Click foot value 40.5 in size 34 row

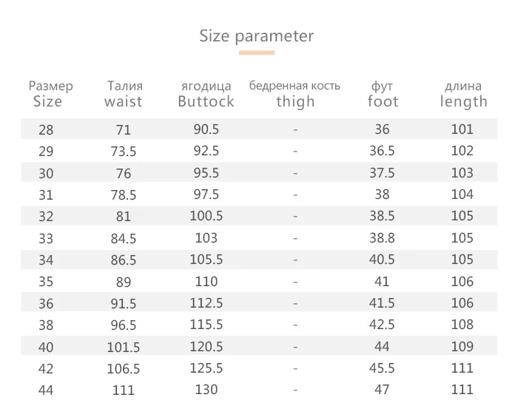click(382, 260)
